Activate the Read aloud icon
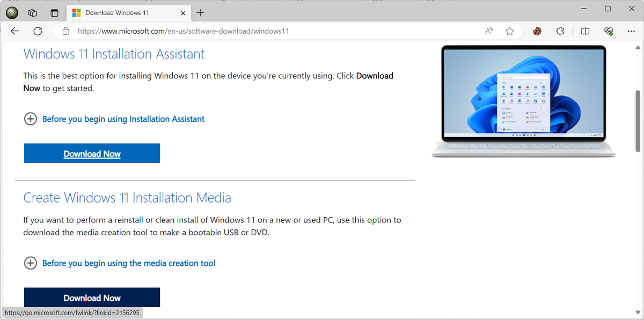This screenshot has width=644, height=320. click(489, 31)
